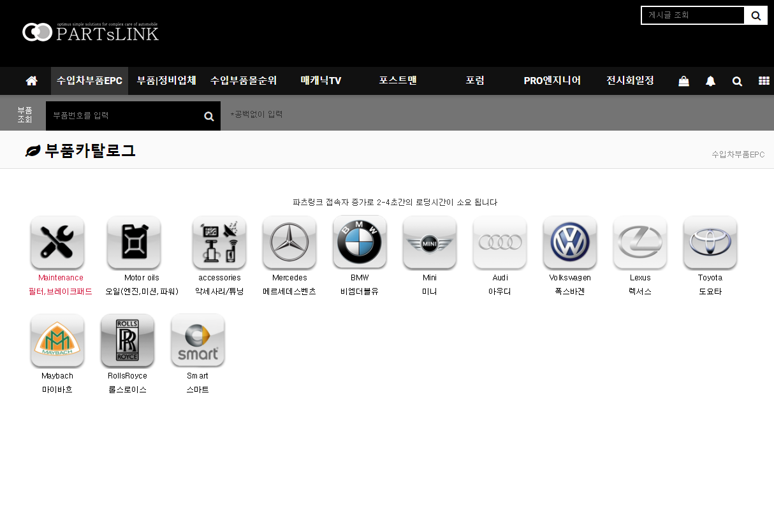
Task: Open the 포럼 menu
Action: pos(475,81)
